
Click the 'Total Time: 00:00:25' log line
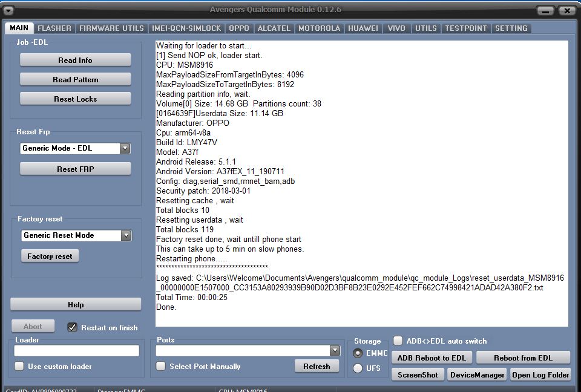192,297
